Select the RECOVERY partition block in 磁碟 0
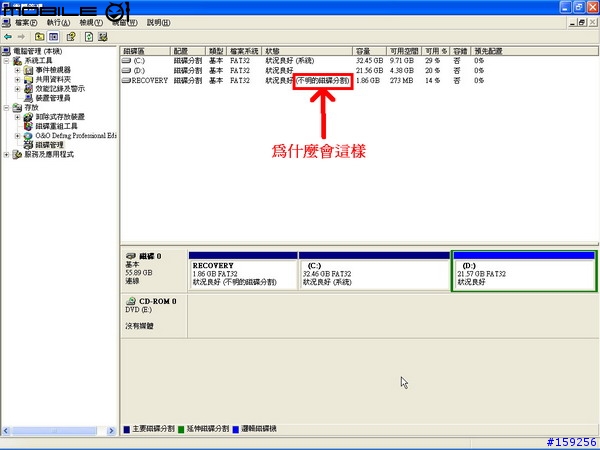This screenshot has height=450, width=600. [x=243, y=271]
